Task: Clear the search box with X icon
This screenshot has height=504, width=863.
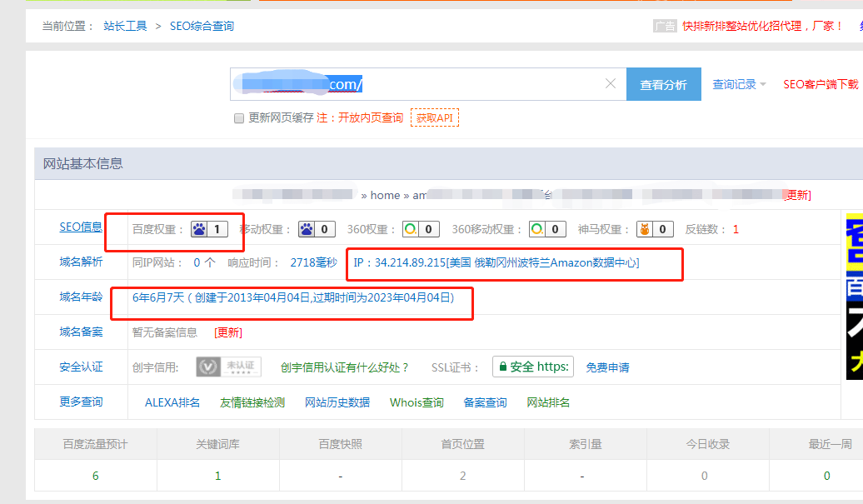Action: (x=611, y=84)
